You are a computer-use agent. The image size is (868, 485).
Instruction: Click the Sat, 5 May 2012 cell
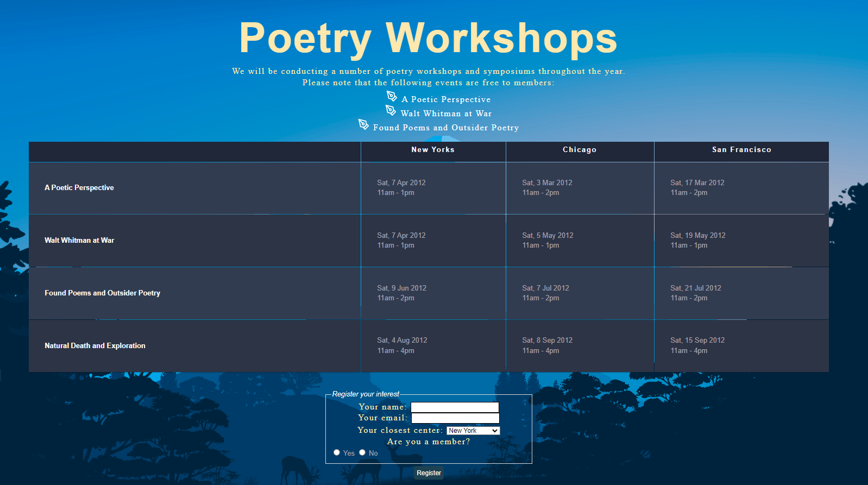tap(580, 241)
